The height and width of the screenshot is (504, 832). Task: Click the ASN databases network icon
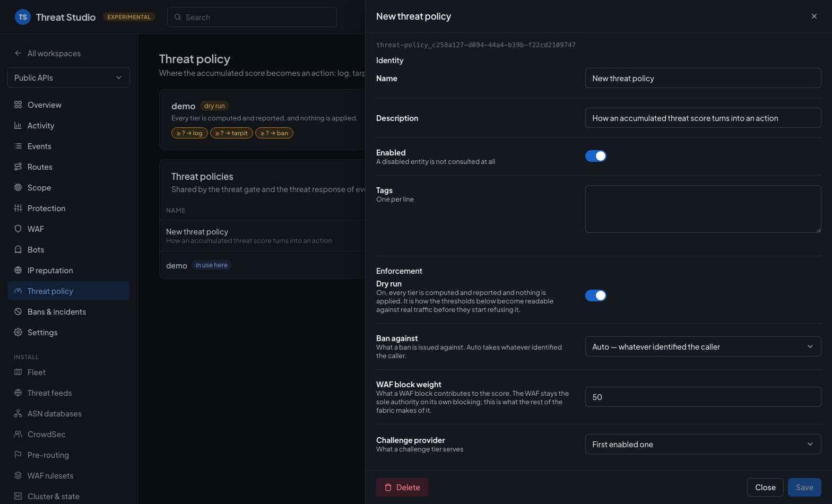click(x=18, y=413)
